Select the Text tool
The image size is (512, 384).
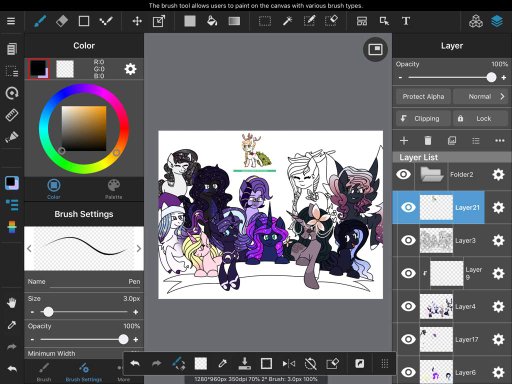406,21
